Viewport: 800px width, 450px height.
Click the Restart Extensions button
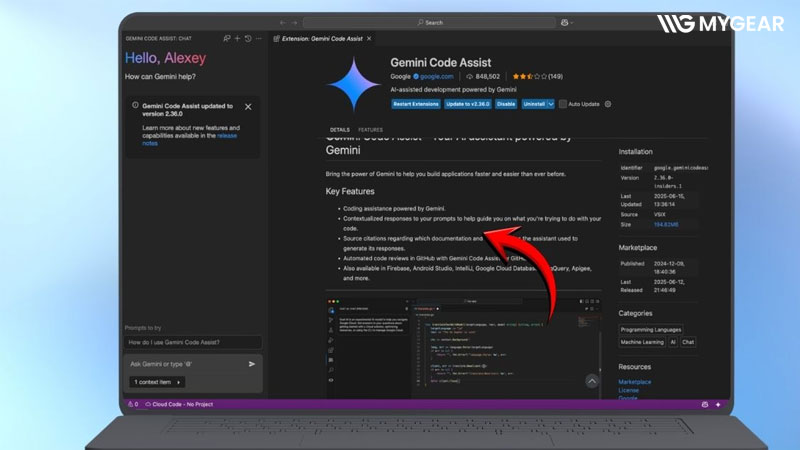point(416,104)
